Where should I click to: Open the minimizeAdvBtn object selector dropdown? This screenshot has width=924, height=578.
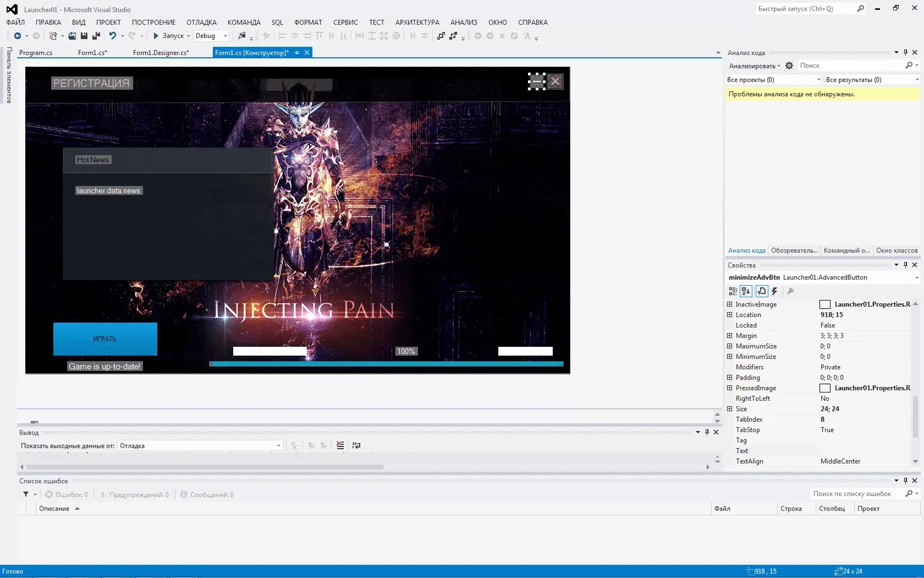(917, 277)
